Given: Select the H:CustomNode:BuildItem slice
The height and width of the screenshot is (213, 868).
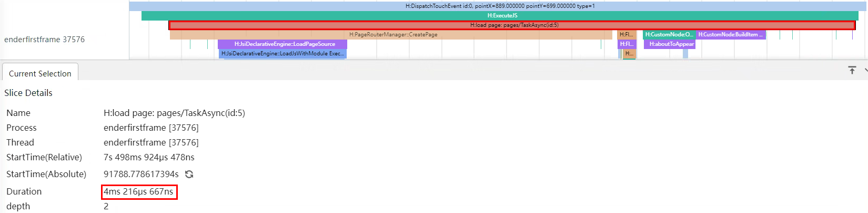Looking at the screenshot, I should (x=731, y=35).
